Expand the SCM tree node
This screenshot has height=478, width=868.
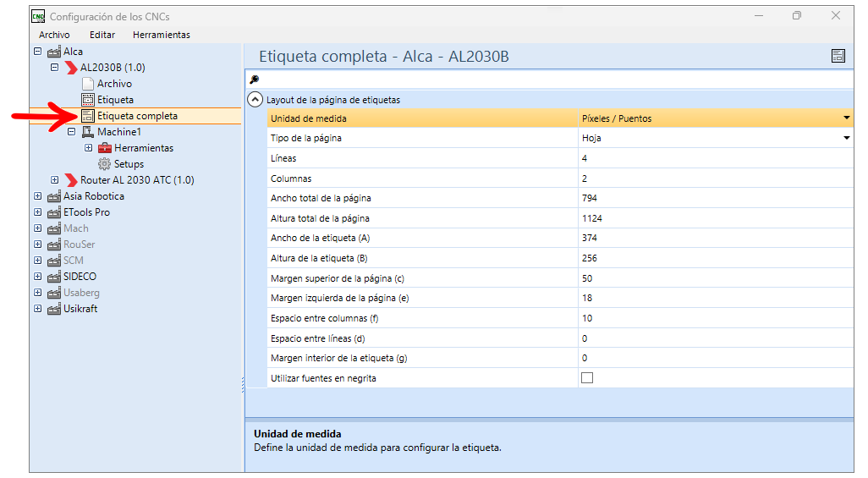pos(37,261)
